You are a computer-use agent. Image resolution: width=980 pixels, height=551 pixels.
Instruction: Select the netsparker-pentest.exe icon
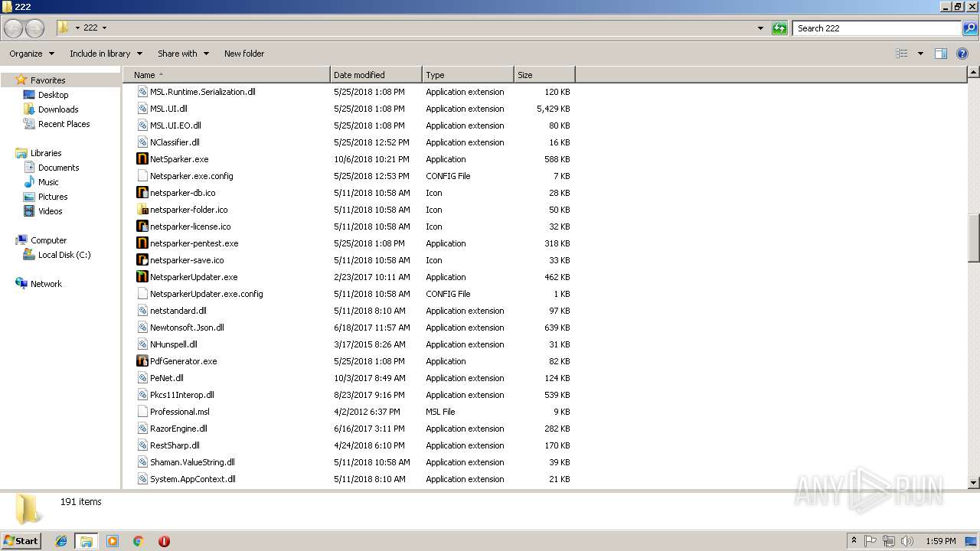click(142, 243)
